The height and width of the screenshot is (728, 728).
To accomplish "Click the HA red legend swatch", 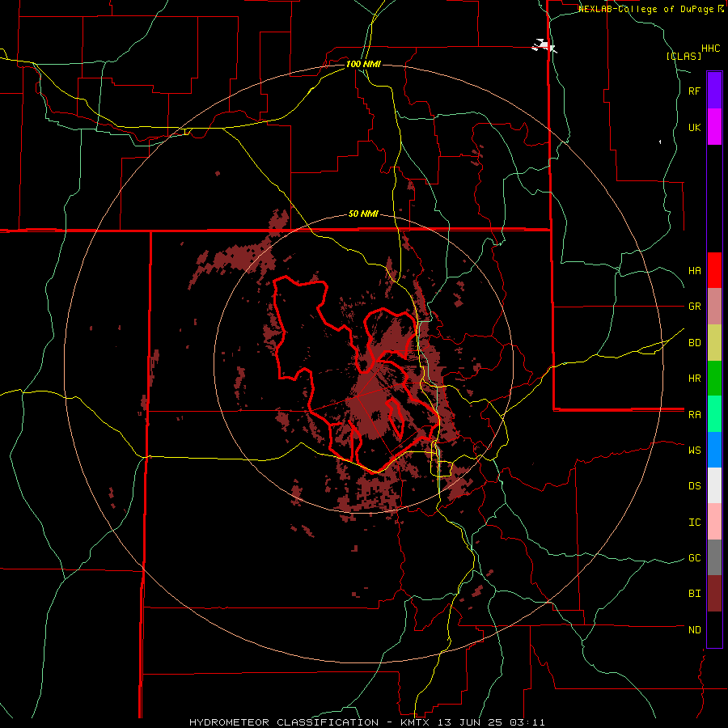I will pyautogui.click(x=714, y=270).
